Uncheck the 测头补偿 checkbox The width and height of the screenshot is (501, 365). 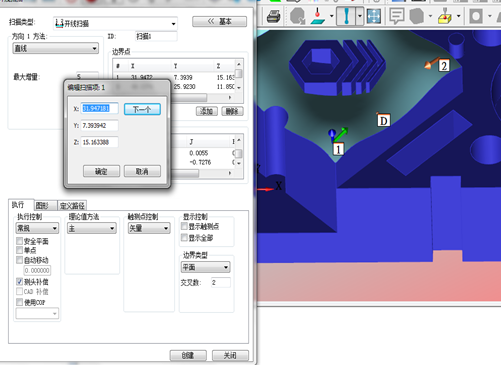point(19,282)
